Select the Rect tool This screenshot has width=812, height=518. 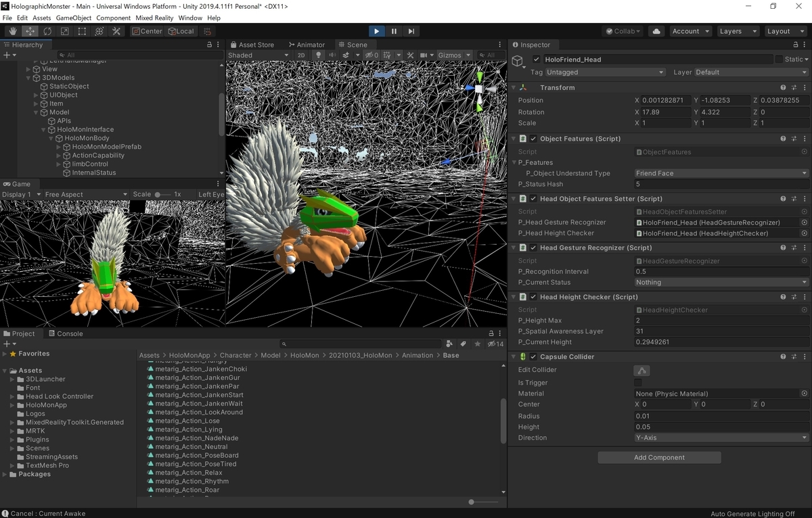(x=82, y=31)
